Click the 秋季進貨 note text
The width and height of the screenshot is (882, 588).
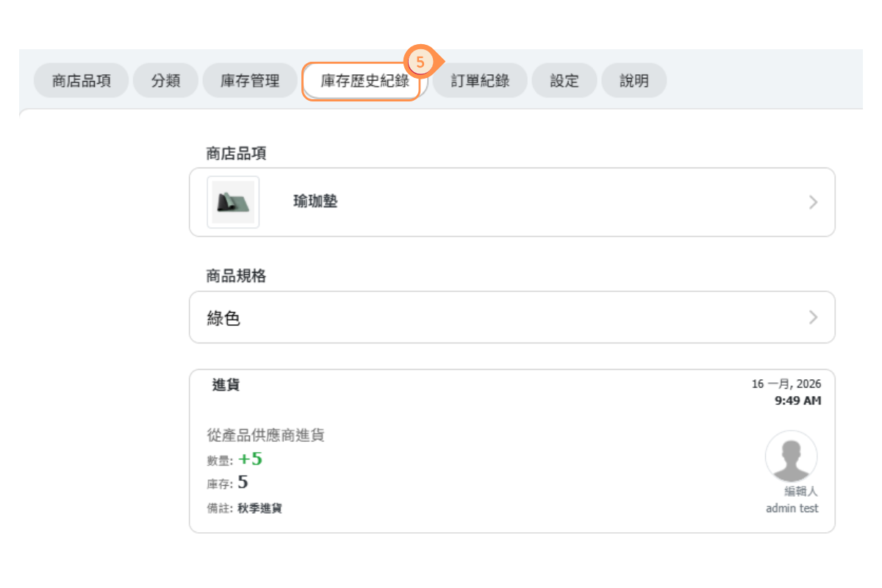pos(259,509)
